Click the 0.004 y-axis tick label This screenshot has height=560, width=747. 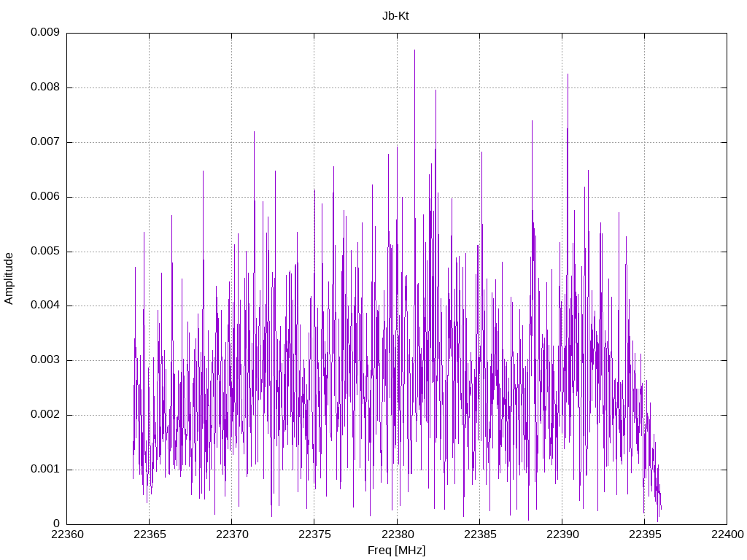point(45,306)
